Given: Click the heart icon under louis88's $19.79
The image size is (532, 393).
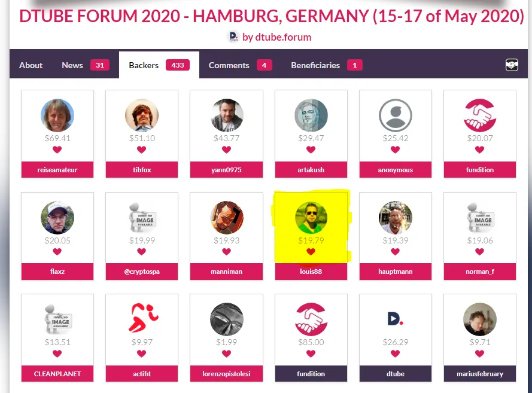Looking at the screenshot, I should (x=311, y=252).
